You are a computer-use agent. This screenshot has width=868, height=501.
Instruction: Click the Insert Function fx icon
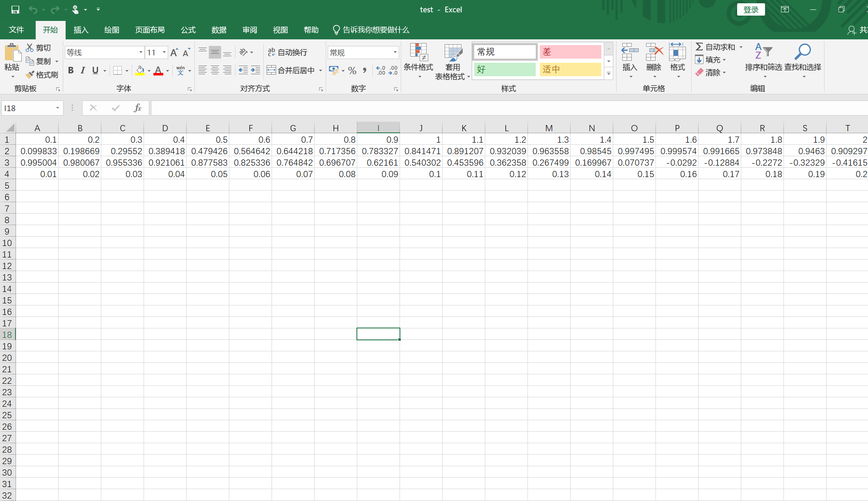click(137, 108)
